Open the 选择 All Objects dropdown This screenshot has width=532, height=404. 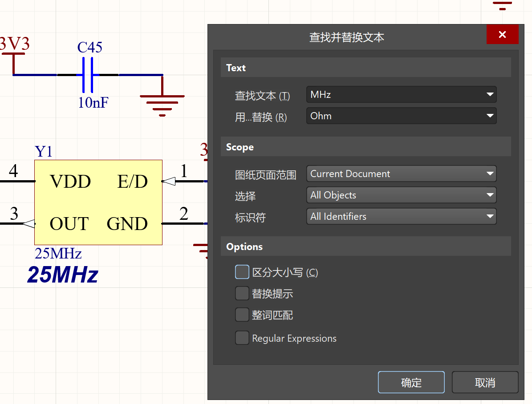point(401,195)
